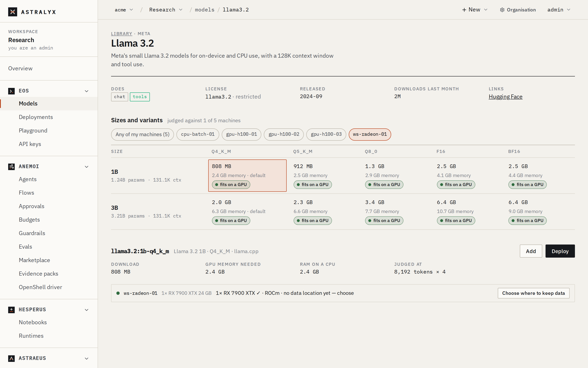The width and height of the screenshot is (588, 368).
Task: Click the Deploy button
Action: pyautogui.click(x=560, y=251)
